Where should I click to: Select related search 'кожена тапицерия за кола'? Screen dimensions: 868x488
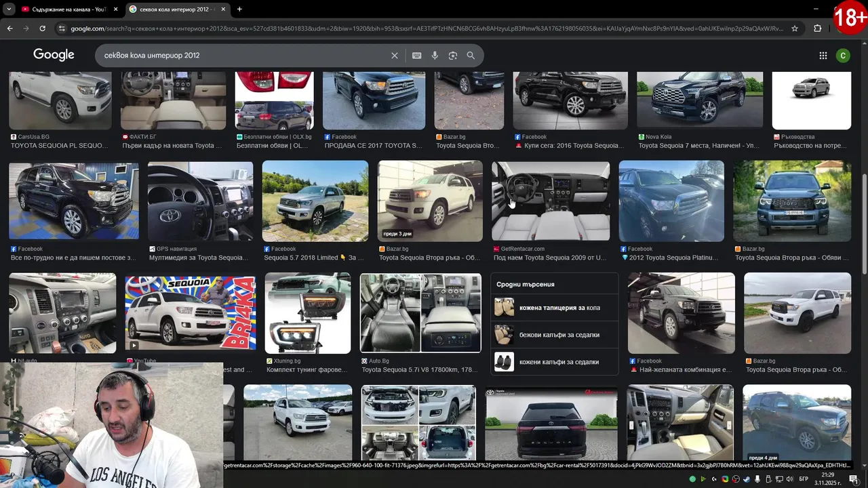555,308
